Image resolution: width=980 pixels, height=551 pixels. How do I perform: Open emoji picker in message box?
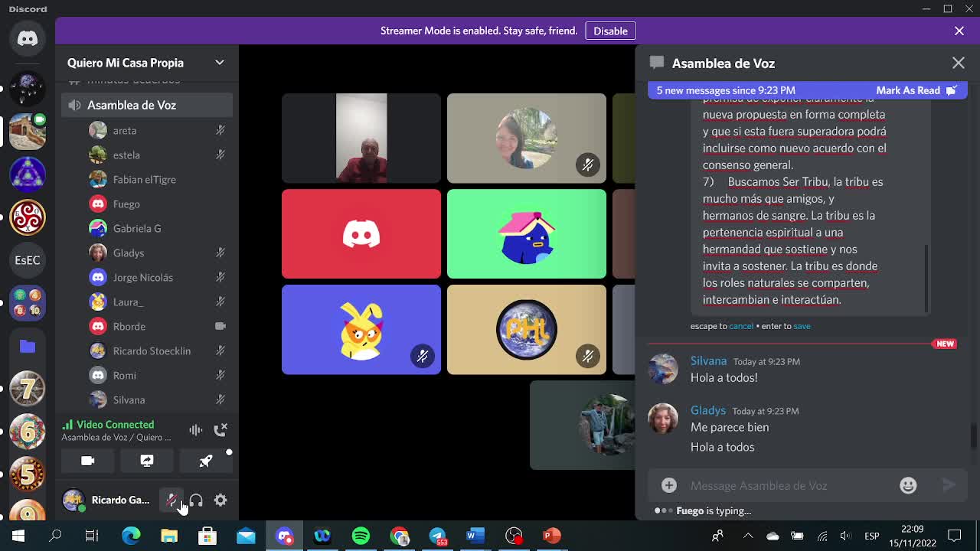click(908, 485)
